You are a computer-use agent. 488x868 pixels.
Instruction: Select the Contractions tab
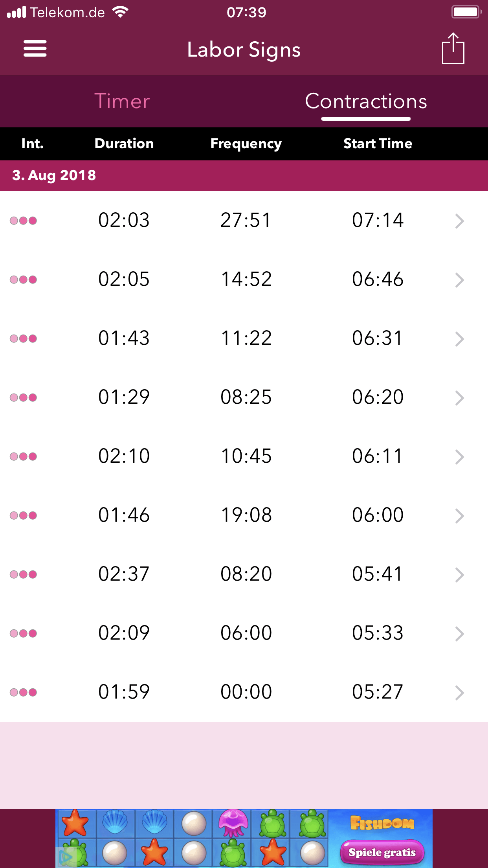(x=366, y=101)
